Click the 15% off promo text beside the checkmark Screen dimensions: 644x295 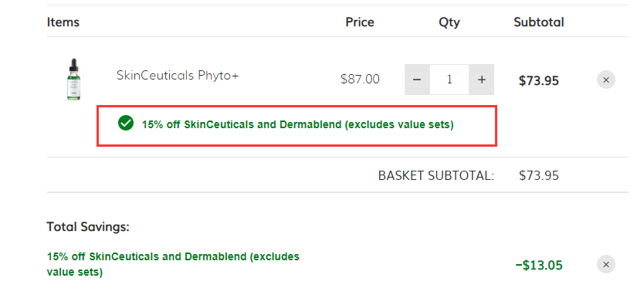tap(298, 124)
